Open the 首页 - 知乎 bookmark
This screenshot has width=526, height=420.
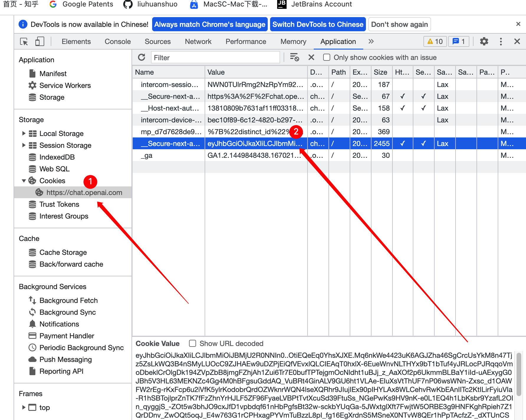pos(21,4)
